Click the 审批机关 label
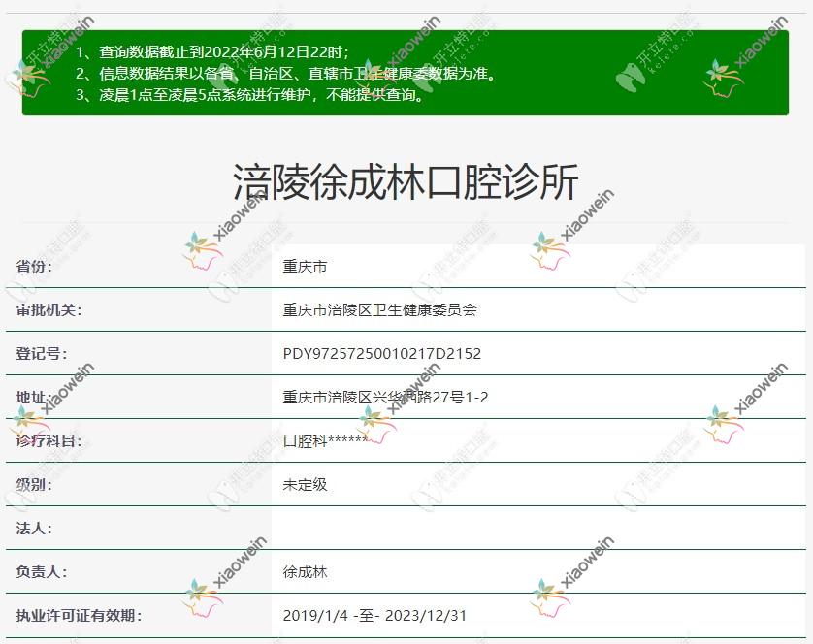This screenshot has height=644, width=813. click(x=49, y=310)
